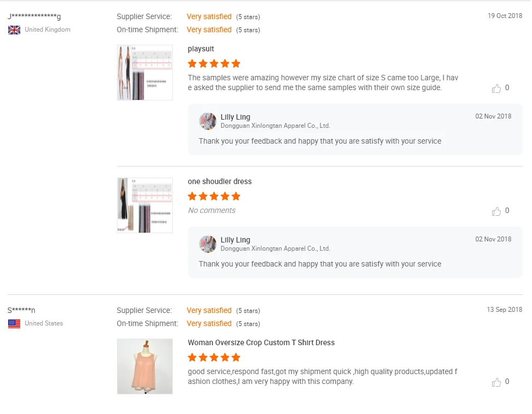This screenshot has height=414, width=532.
Task: Click Dongguan Xinlongtan Apparel under the dress reply
Action: click(x=275, y=249)
